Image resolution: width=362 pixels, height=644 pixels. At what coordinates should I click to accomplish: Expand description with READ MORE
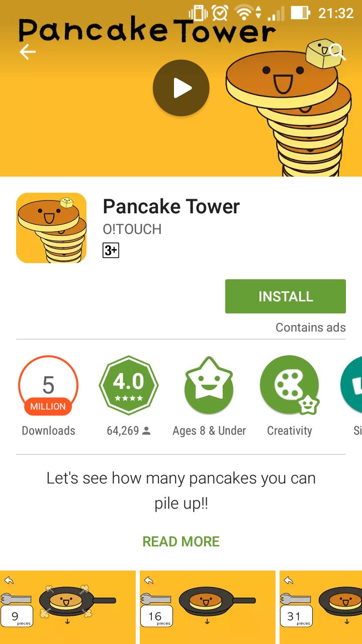tap(181, 541)
